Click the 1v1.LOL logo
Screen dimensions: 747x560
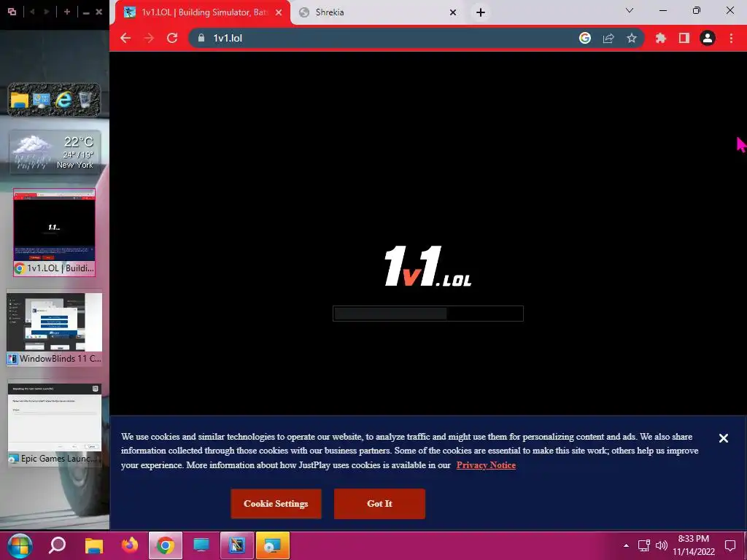click(x=427, y=266)
